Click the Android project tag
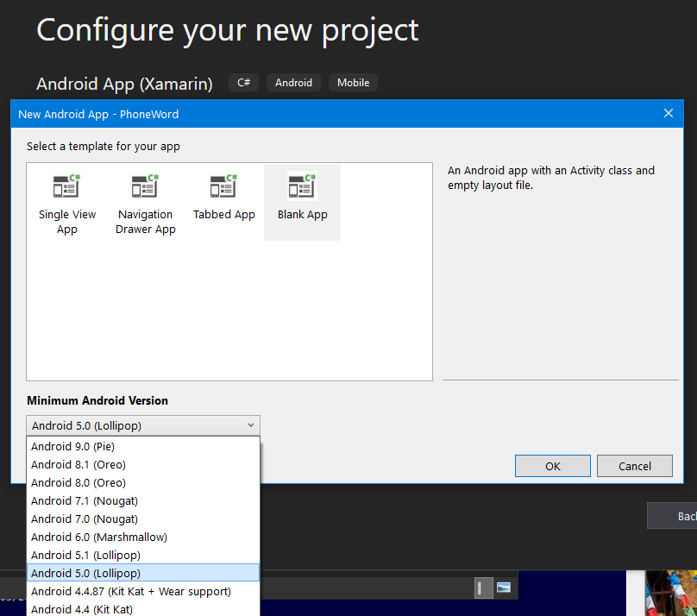This screenshot has width=697, height=616. click(293, 83)
